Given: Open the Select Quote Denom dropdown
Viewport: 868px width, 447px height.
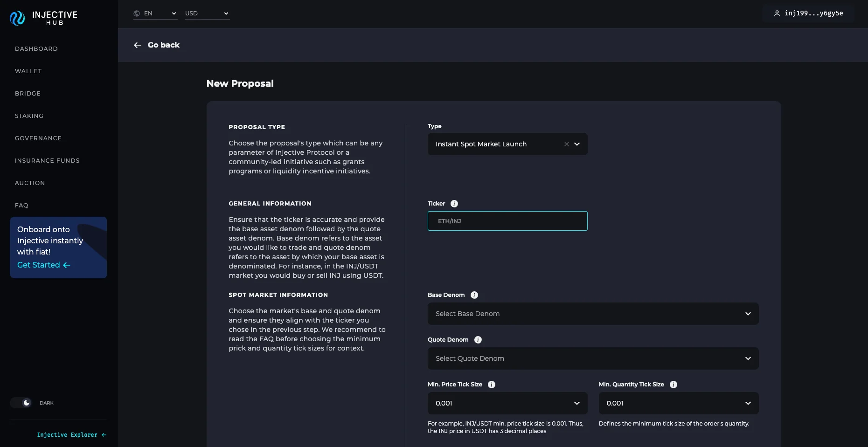Looking at the screenshot, I should tap(593, 358).
